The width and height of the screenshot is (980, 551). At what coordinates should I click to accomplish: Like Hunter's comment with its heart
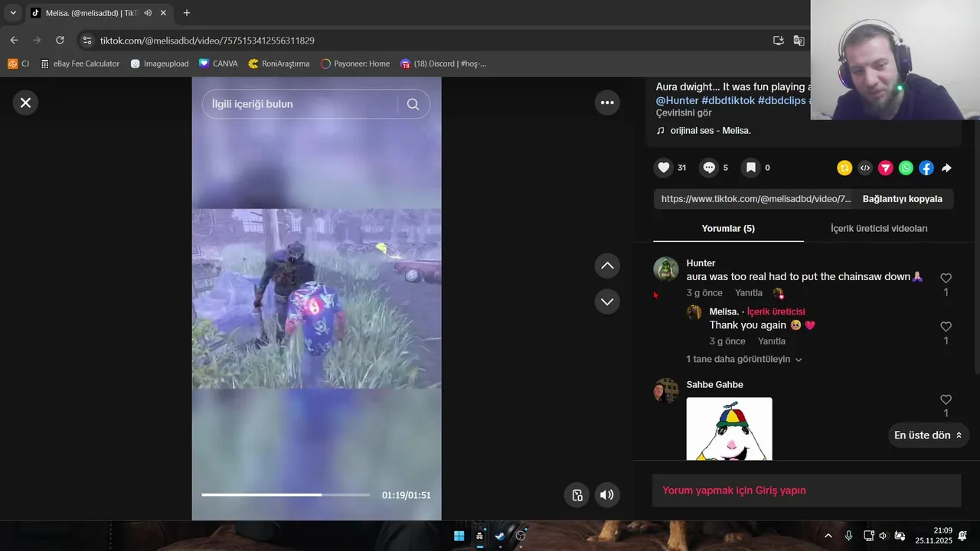click(946, 279)
